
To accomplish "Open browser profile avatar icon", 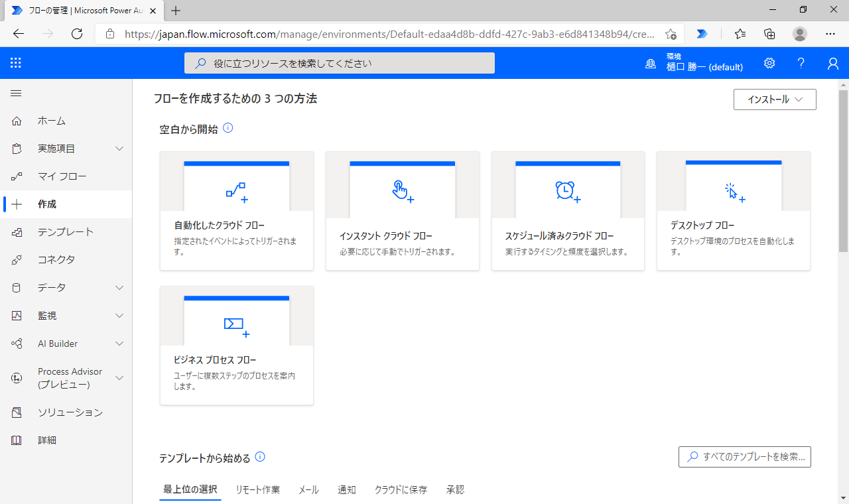I will point(801,34).
